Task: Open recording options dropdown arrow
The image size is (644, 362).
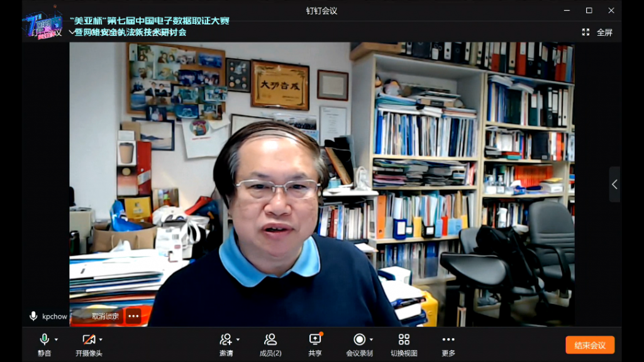Action: click(x=371, y=340)
